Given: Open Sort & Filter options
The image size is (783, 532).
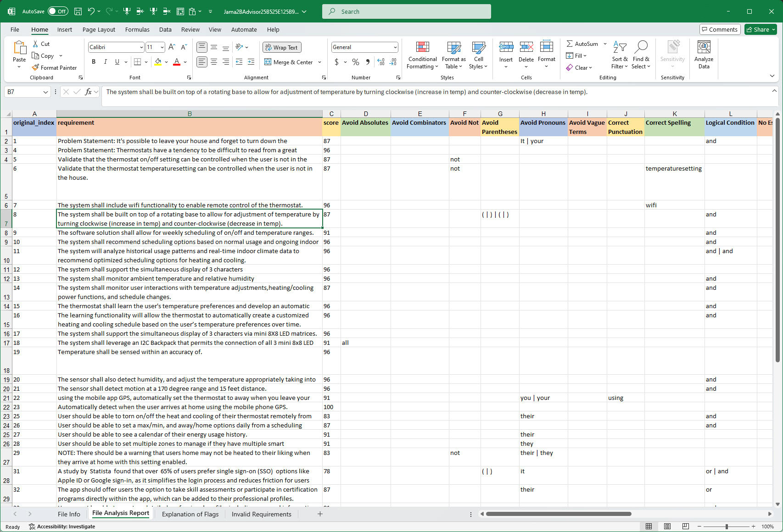Looking at the screenshot, I should tap(619, 55).
